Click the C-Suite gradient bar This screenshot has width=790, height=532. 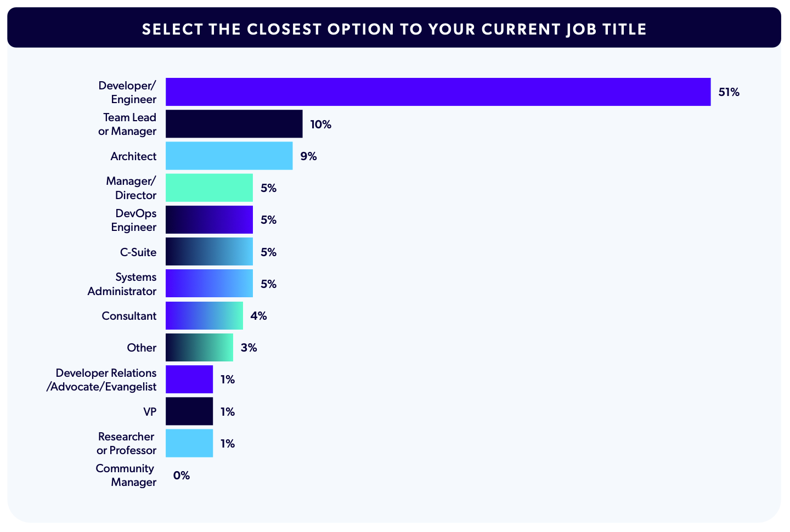(209, 252)
